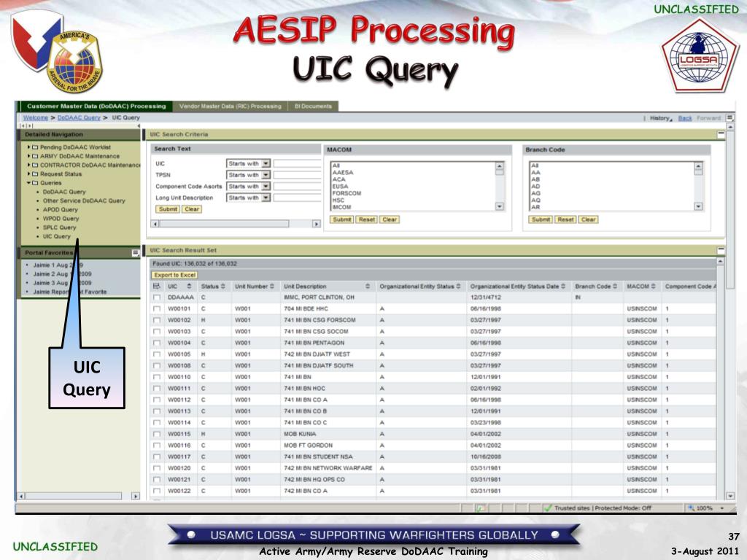Click the TPSN search text field
Viewport: 747px width, 560px height.
298,175
